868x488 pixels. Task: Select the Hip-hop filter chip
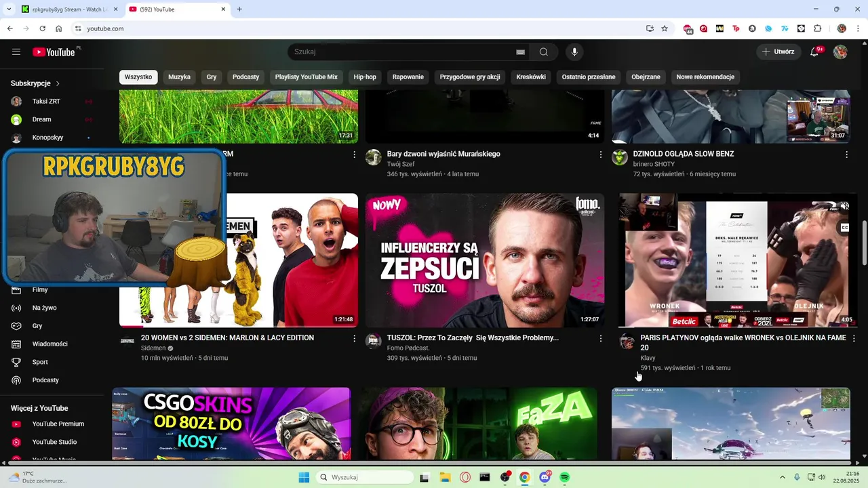coord(365,77)
